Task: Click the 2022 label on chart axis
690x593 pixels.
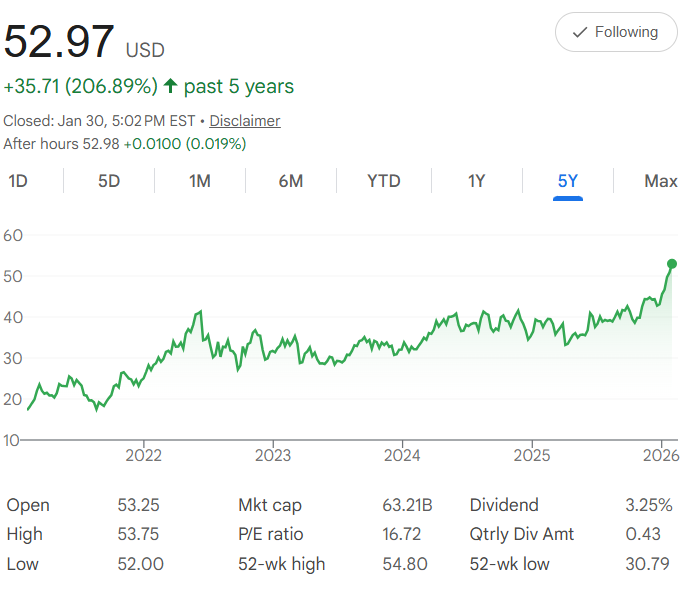Action: coord(144,456)
